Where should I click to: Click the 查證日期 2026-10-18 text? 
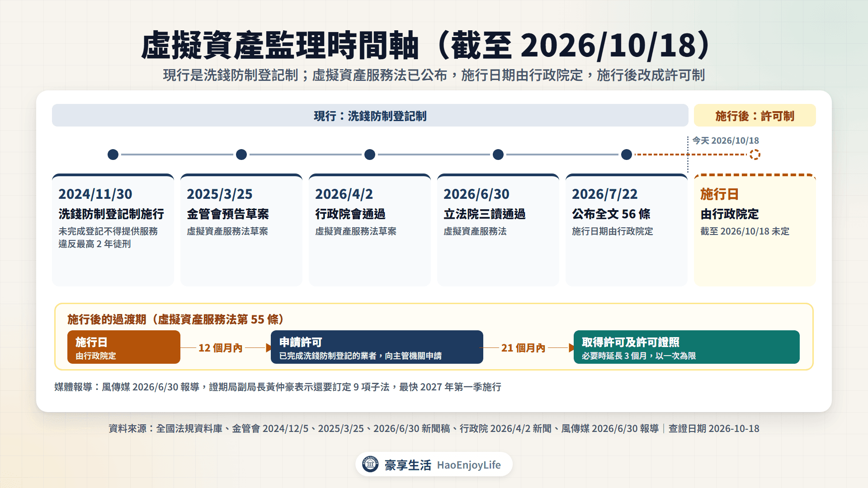[714, 428]
